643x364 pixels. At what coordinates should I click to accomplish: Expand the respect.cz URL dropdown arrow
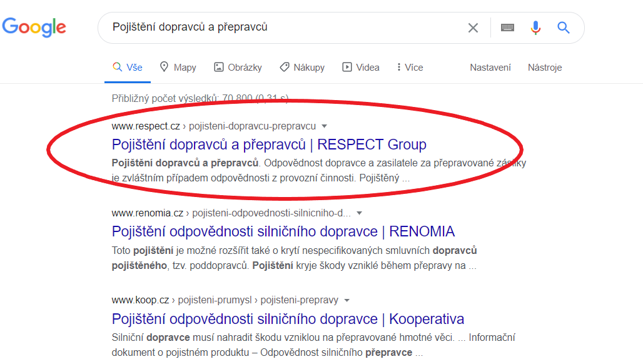(x=325, y=126)
